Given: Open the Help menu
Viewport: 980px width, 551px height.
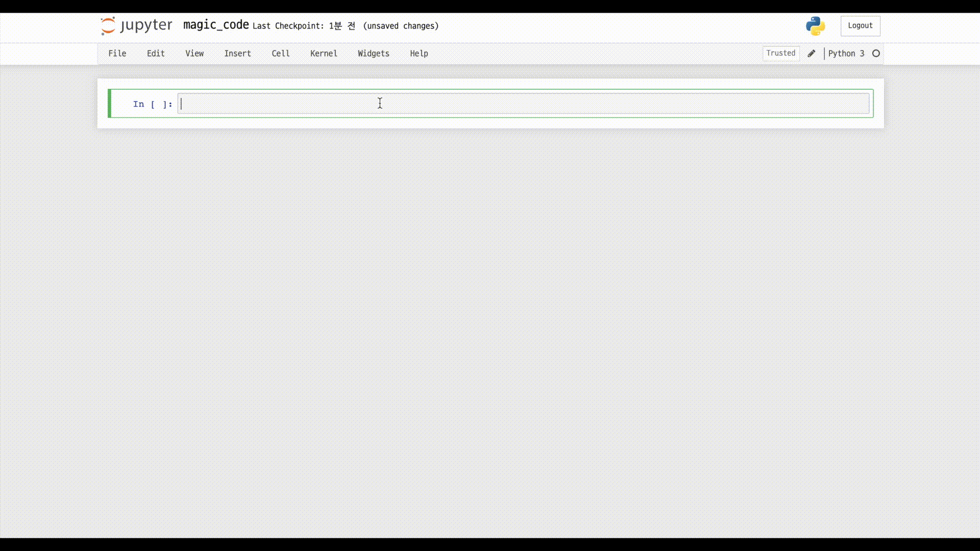Looking at the screenshot, I should tap(419, 54).
